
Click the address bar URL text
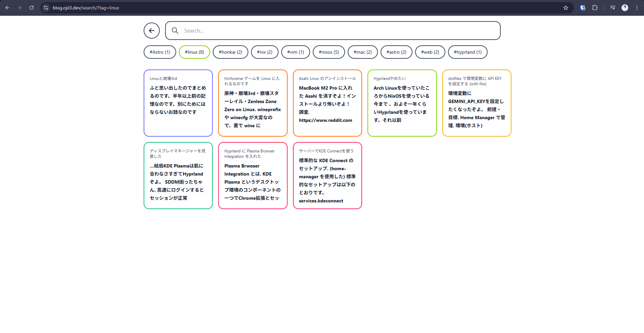tap(86, 8)
